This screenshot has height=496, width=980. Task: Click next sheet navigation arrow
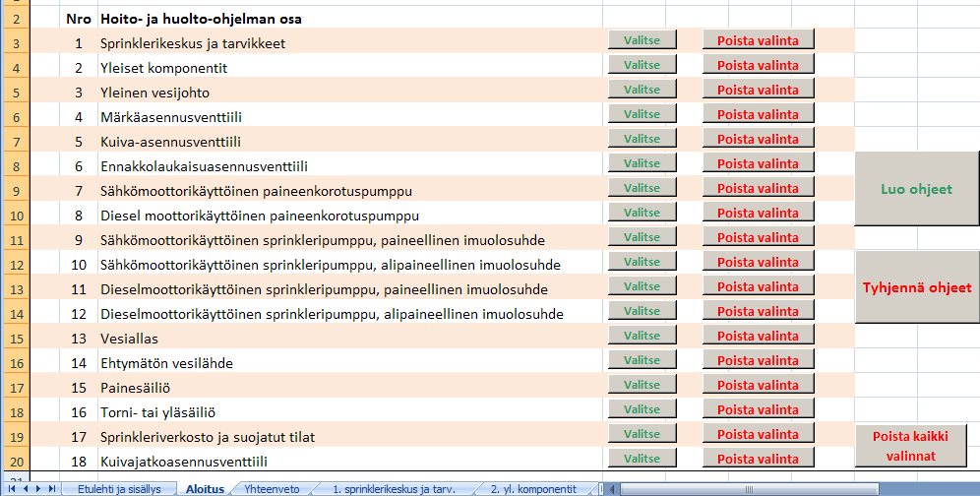tap(38, 489)
